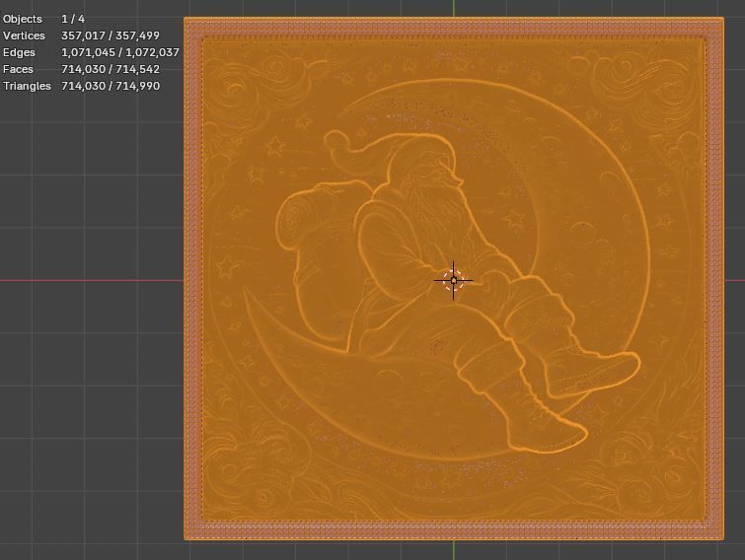Click the Vertices 357,017 / 357,499 statistic
The image size is (745, 560).
81,35
